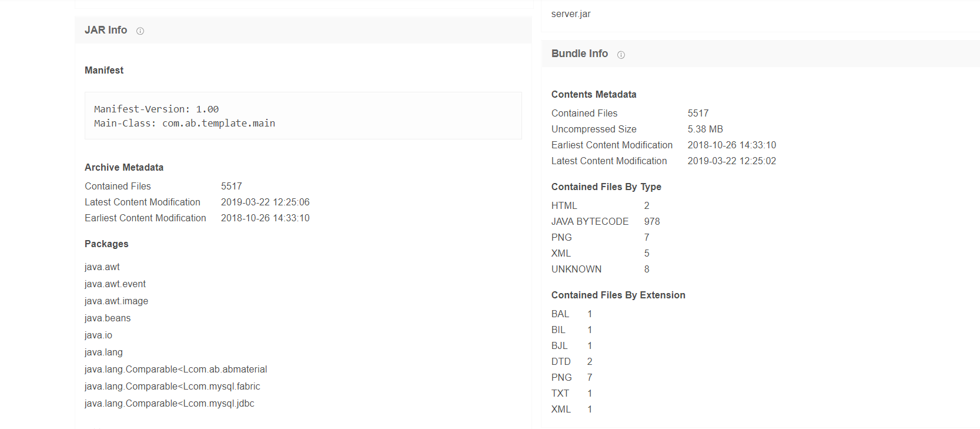The height and width of the screenshot is (429, 980).
Task: Click the server.jar file name
Action: point(570,14)
